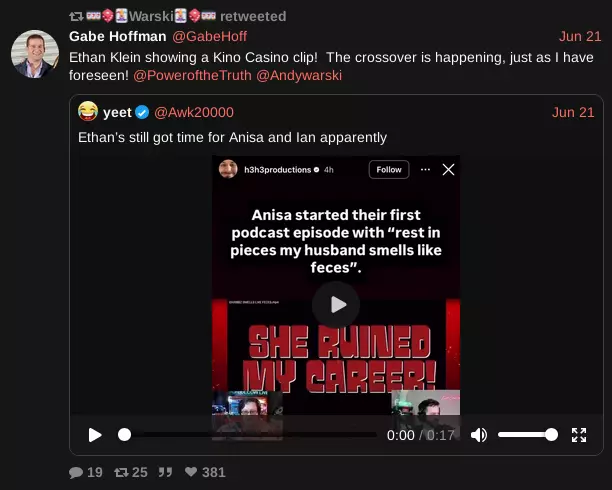The width and height of the screenshot is (612, 490).
Task: Play the video using bottom-left play control
Action: [95, 435]
